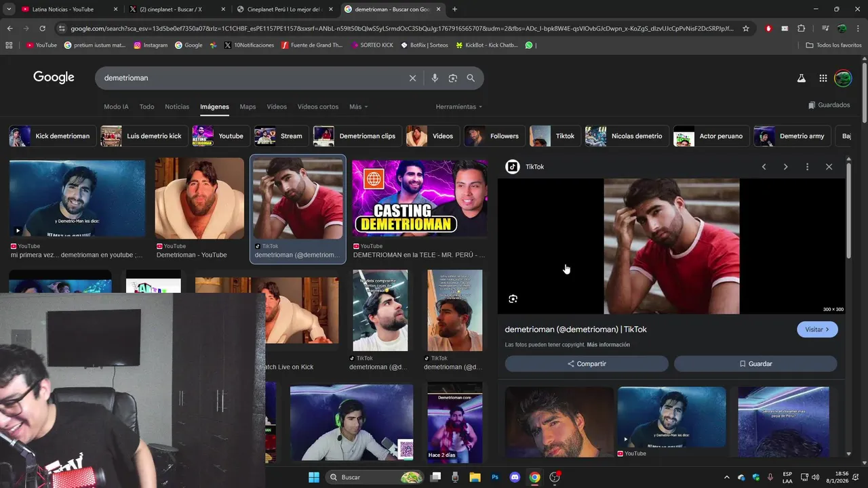Show hidden system tray icons
The height and width of the screenshot is (488, 868).
(x=726, y=477)
